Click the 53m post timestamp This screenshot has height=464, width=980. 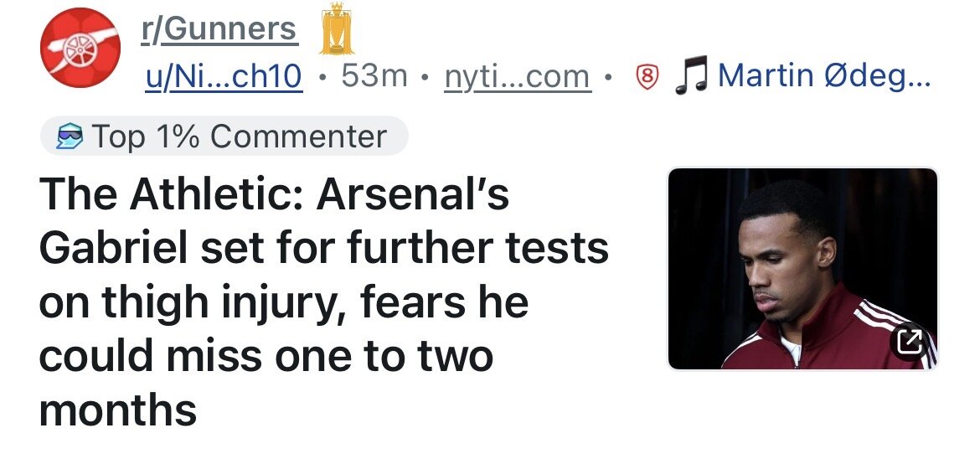coord(374,77)
